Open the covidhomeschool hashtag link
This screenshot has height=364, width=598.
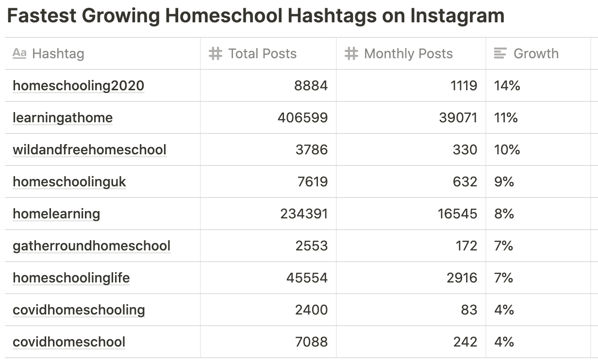tap(69, 342)
